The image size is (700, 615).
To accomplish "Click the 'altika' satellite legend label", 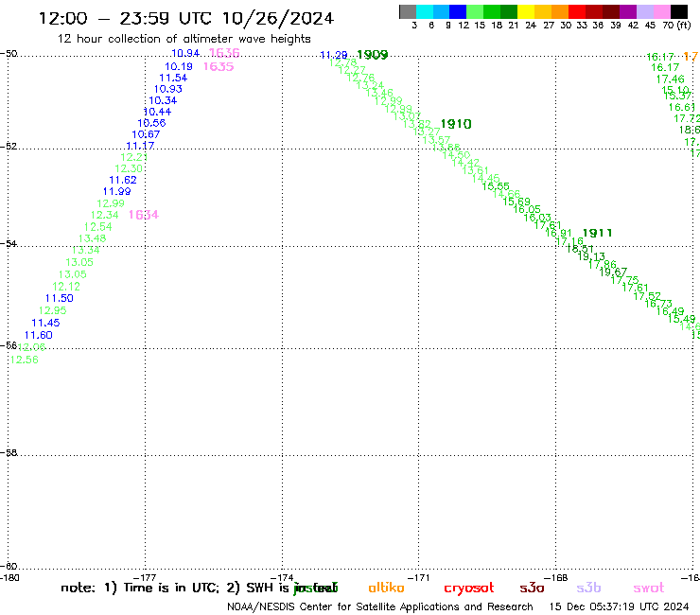I will click(x=386, y=588).
